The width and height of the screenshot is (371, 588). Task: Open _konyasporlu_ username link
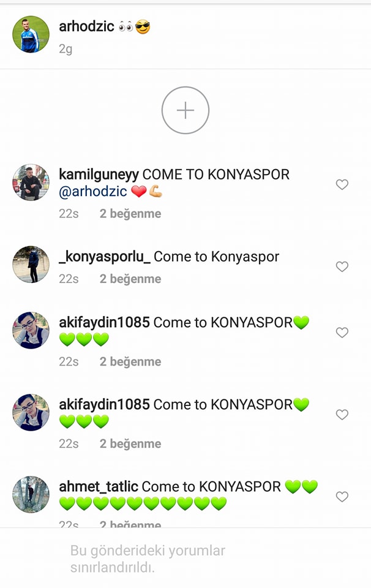(x=105, y=257)
